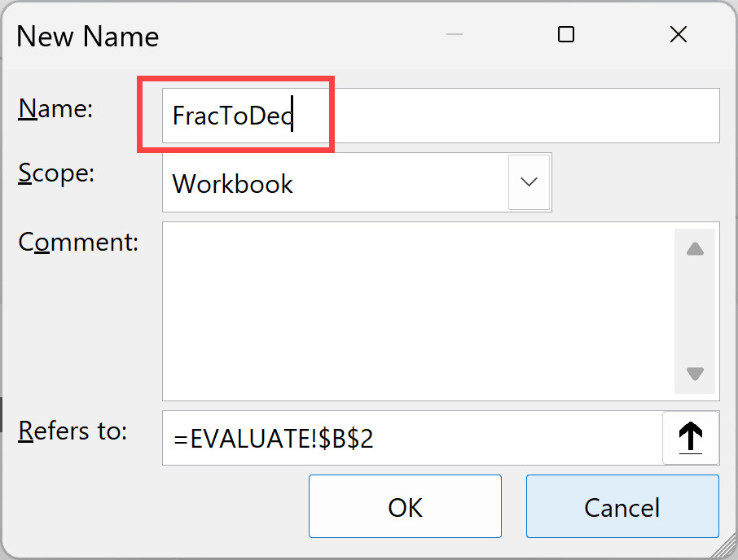This screenshot has height=560, width=738.
Task: Click the New Name title bar
Action: pos(244,36)
